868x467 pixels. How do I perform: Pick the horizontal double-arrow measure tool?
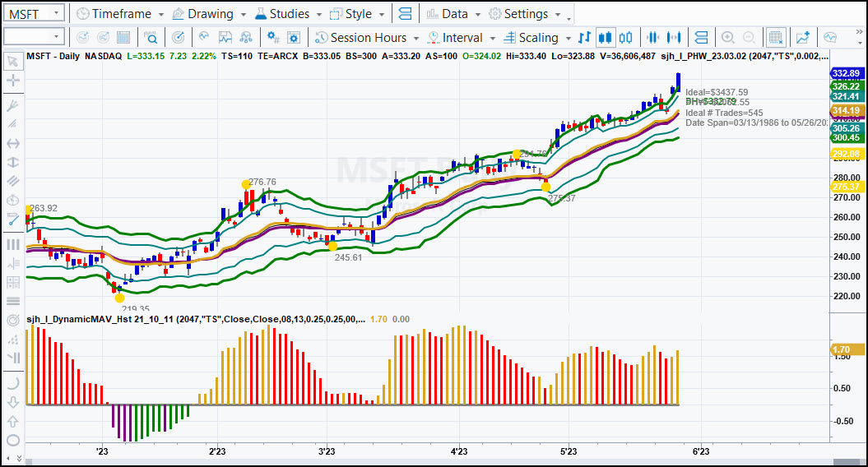[x=12, y=143]
